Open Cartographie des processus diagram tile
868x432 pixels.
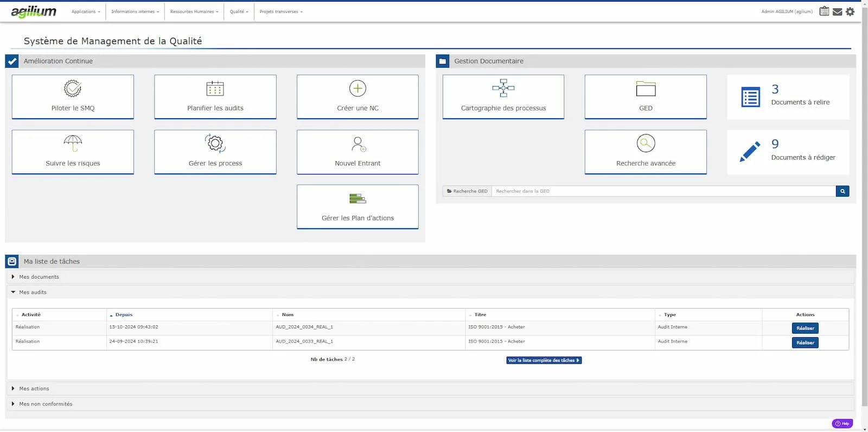(x=503, y=96)
